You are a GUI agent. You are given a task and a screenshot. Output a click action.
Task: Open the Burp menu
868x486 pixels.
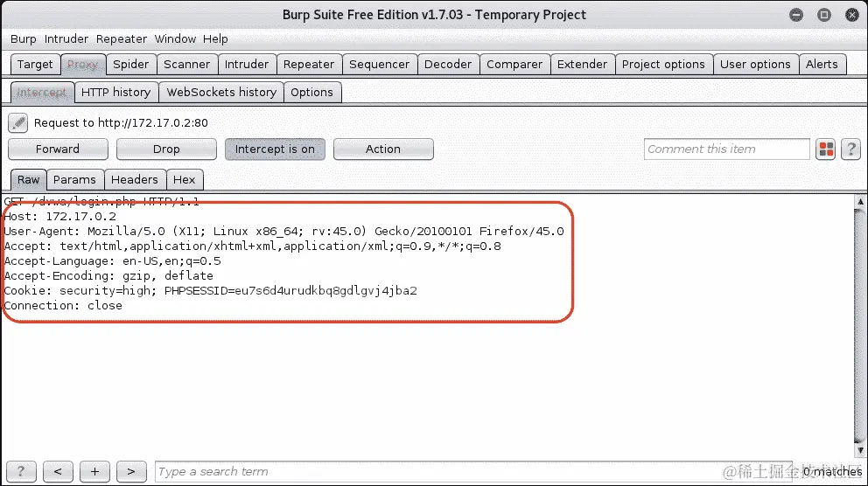24,38
